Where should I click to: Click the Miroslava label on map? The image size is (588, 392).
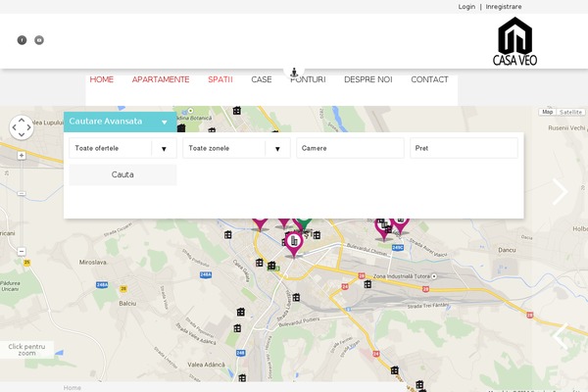click(x=93, y=263)
